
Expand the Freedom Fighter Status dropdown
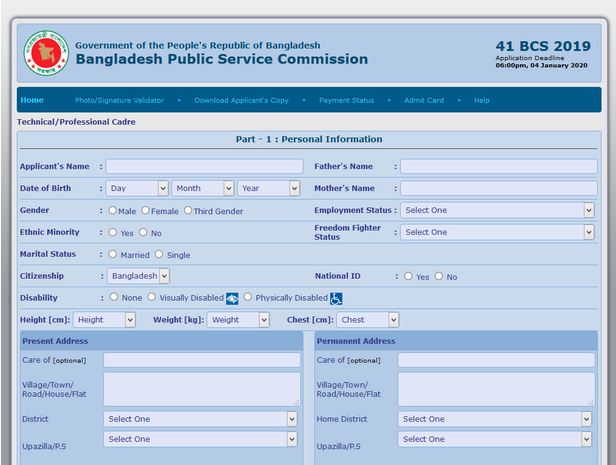pyautogui.click(x=497, y=232)
